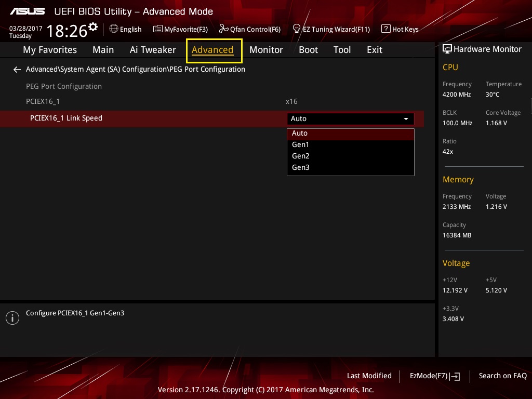This screenshot has width=532, height=399.
Task: Expand PCIEX16_1 Link Speed dropdown arrow
Action: click(x=406, y=119)
